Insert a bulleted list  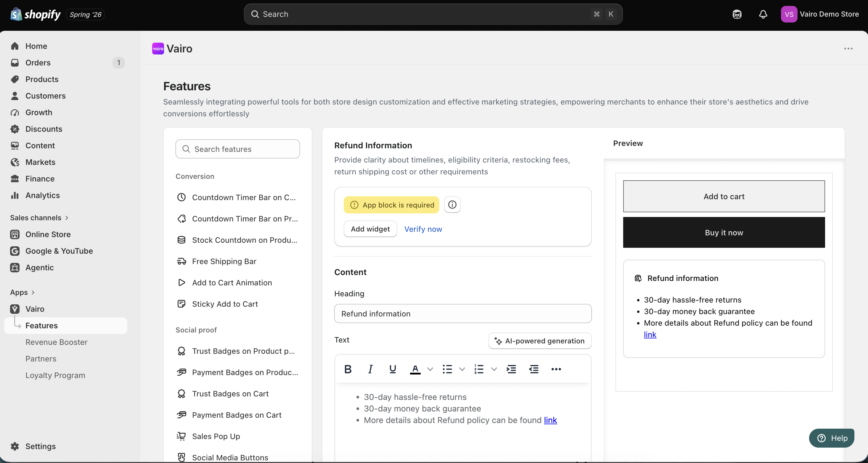click(x=447, y=369)
